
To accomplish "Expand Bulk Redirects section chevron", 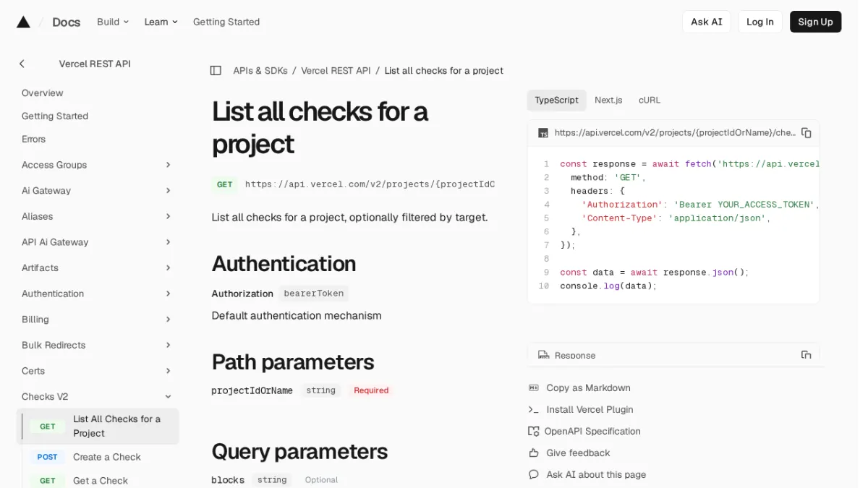I will 168,346.
